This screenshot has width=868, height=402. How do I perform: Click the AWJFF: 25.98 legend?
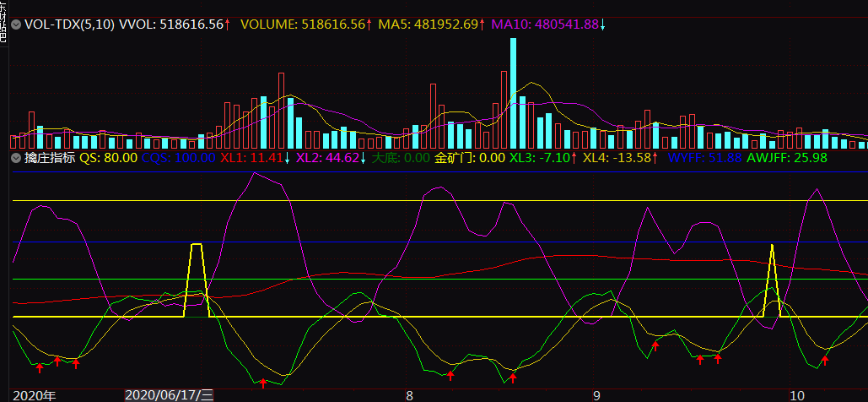787,158
